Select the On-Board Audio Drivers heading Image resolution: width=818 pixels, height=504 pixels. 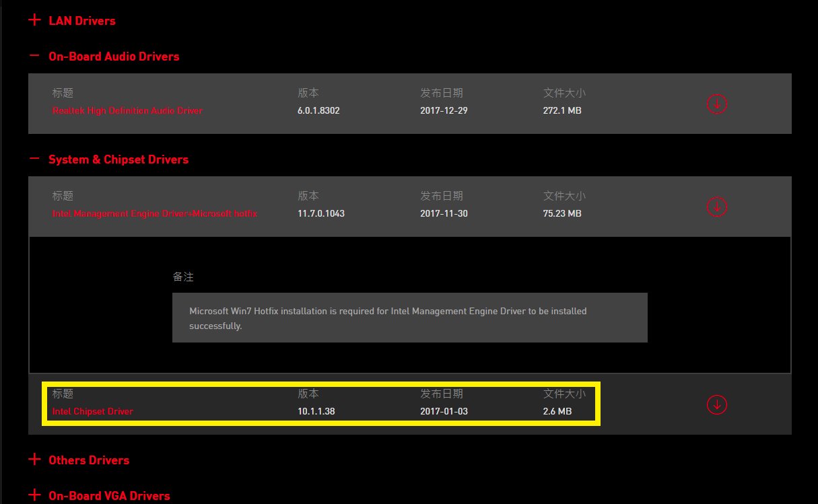pyautogui.click(x=114, y=57)
